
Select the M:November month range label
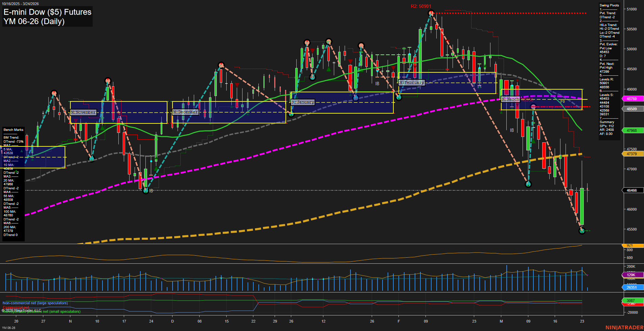pyautogui.click(x=83, y=112)
